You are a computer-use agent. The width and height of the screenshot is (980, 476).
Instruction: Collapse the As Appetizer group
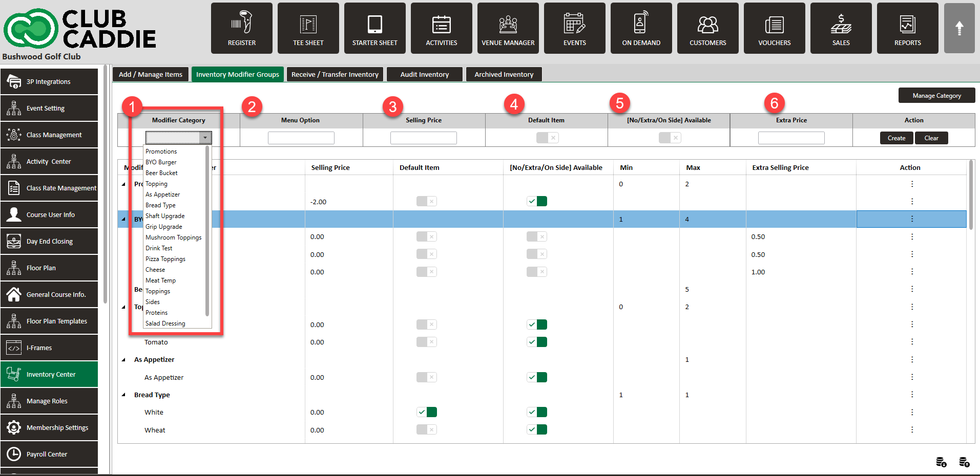pyautogui.click(x=123, y=360)
